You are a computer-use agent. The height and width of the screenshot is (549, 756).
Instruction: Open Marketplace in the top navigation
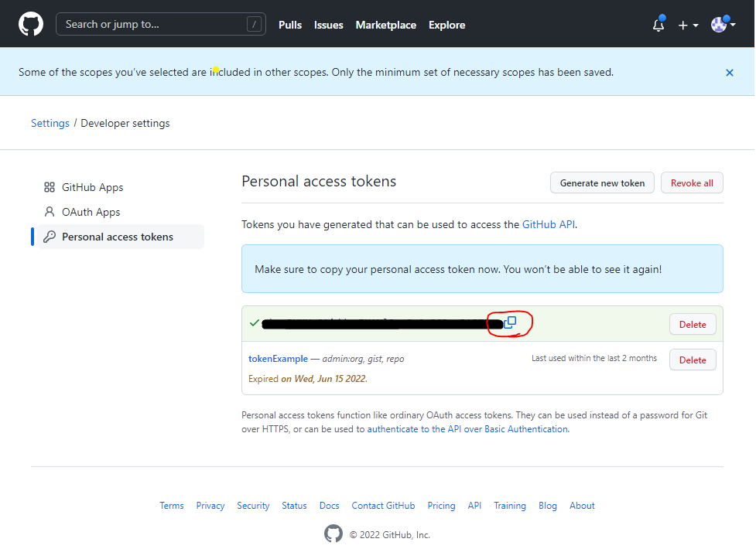385,25
